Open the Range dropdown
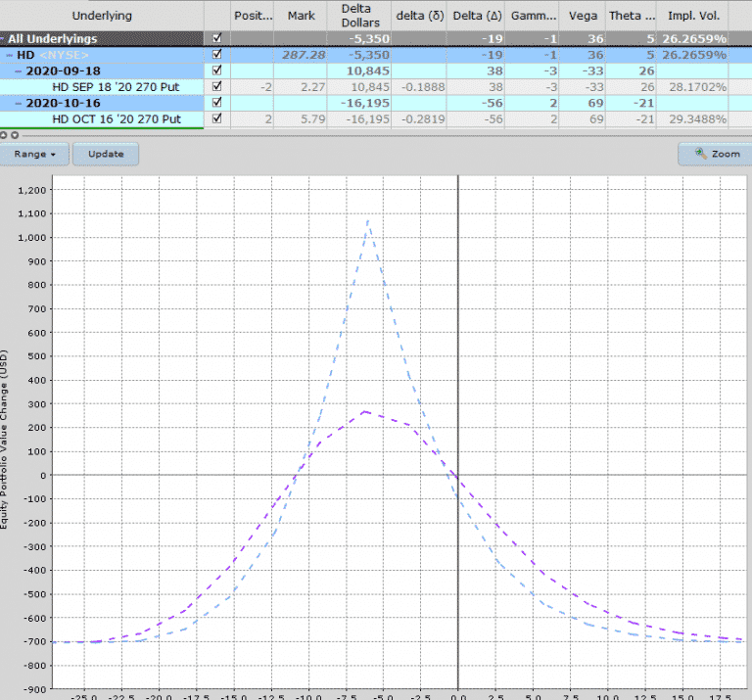This screenshot has height=700, width=752. [x=34, y=154]
